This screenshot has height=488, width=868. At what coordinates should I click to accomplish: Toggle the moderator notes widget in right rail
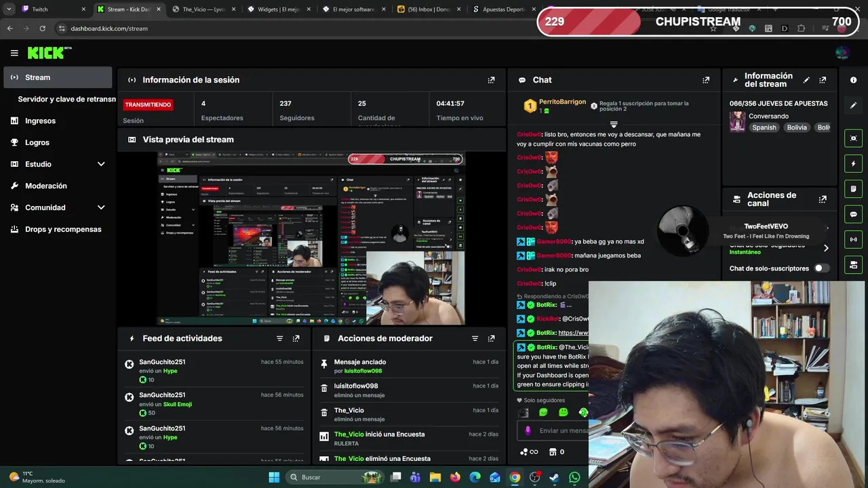(853, 188)
